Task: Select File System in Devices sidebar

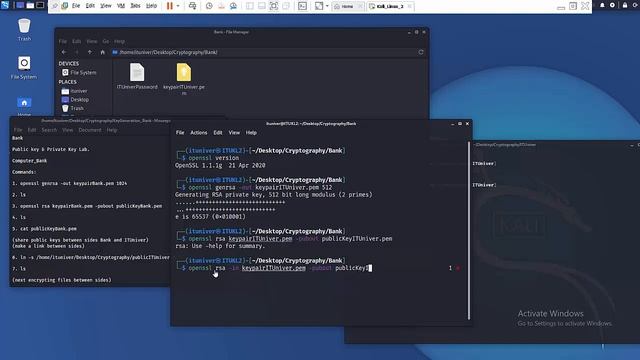Action: (x=79, y=72)
